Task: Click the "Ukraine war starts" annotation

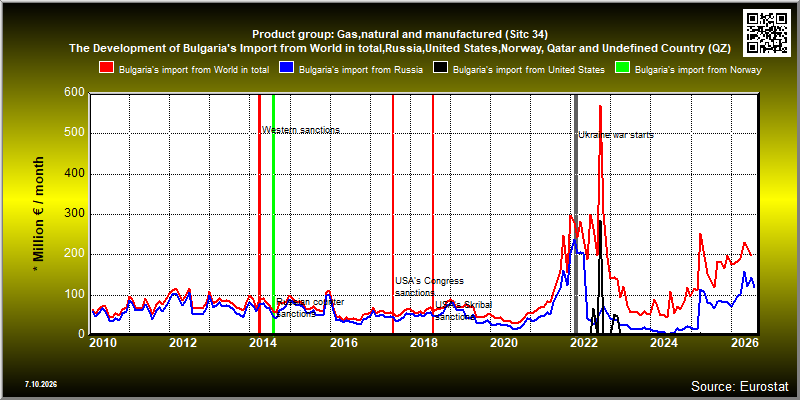Action: [616, 135]
